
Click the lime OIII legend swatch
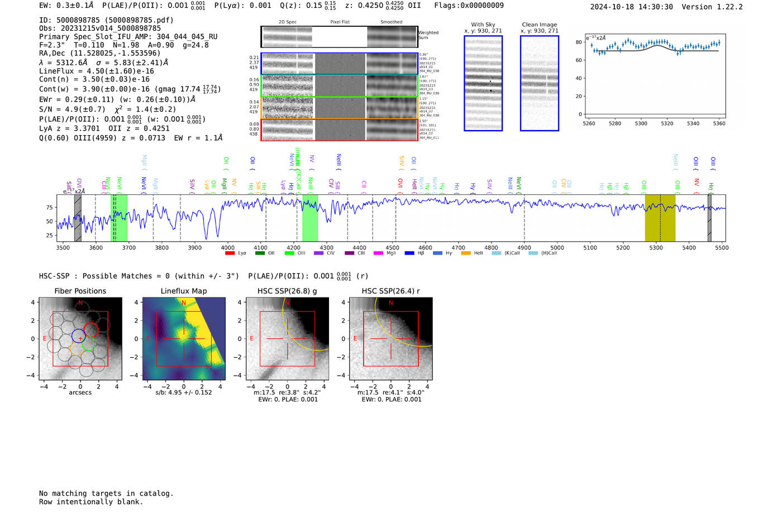point(289,253)
